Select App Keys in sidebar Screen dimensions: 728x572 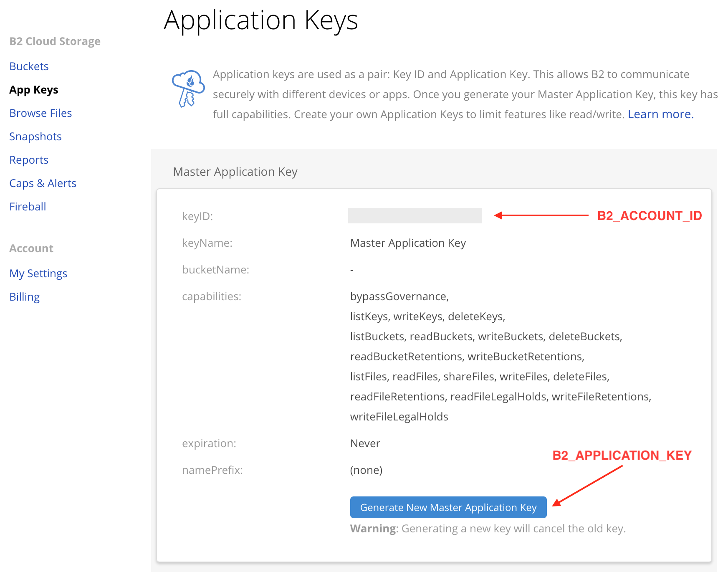(34, 90)
